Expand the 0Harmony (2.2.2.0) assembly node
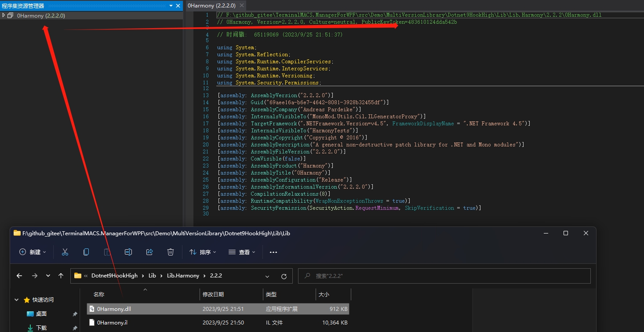Image resolution: width=644 pixels, height=332 pixels. [x=4, y=15]
